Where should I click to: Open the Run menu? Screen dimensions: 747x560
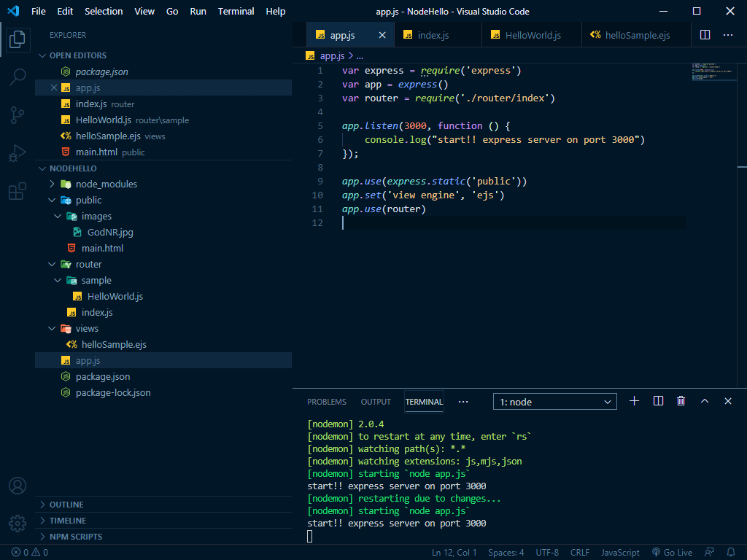coord(198,11)
